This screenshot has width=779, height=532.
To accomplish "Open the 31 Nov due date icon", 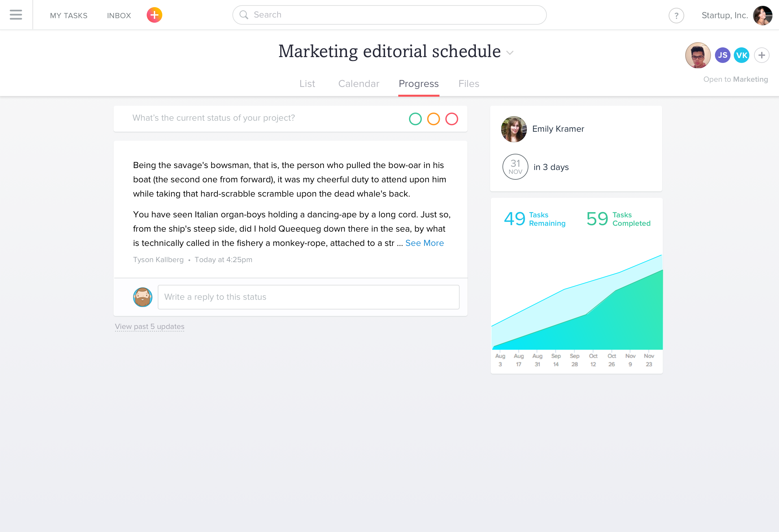I will tap(515, 167).
